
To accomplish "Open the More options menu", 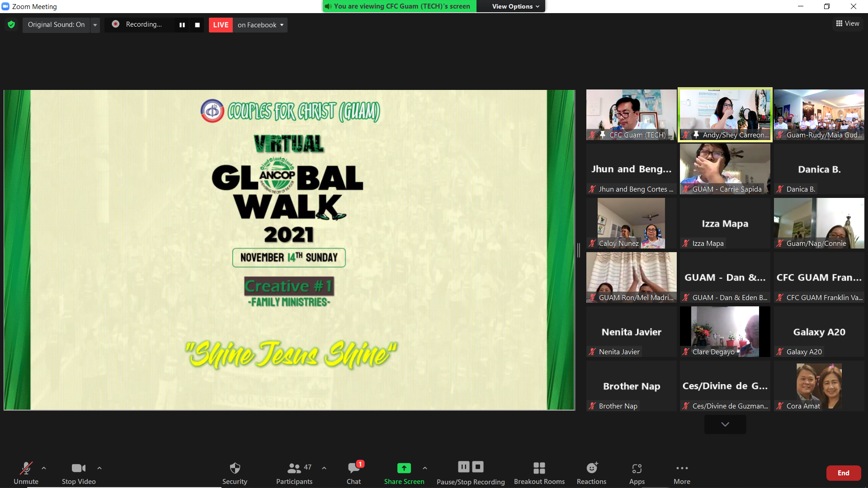I will coord(682,473).
